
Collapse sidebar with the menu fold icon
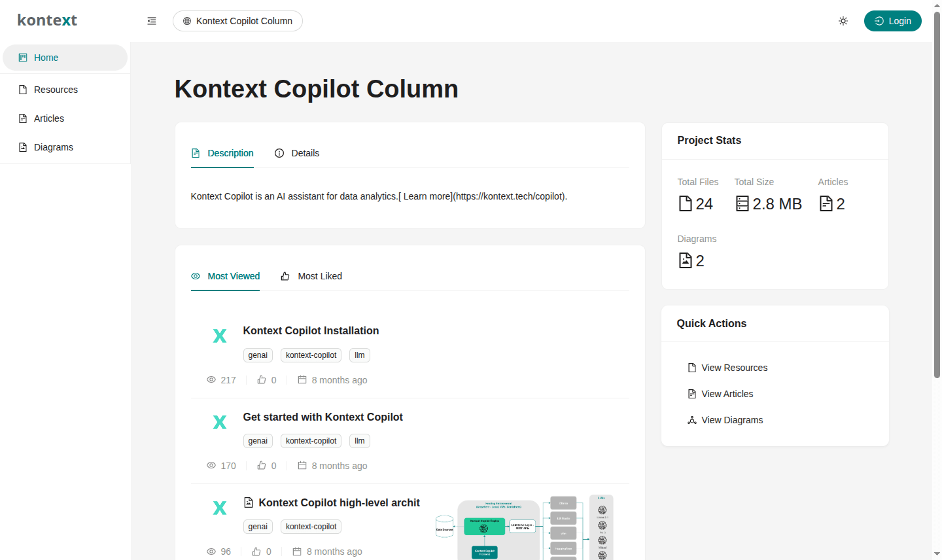[152, 21]
